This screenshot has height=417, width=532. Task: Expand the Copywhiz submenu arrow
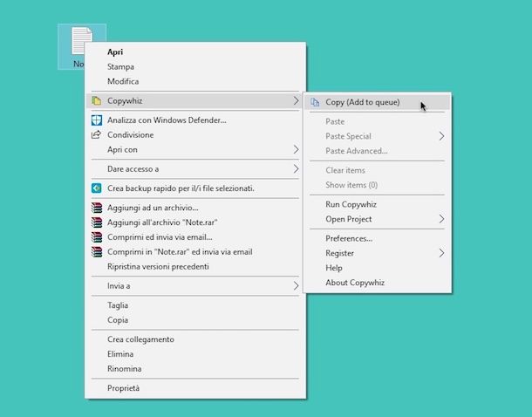point(296,101)
